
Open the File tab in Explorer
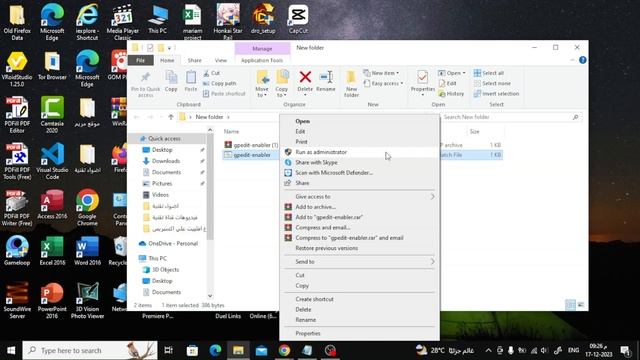(x=140, y=60)
